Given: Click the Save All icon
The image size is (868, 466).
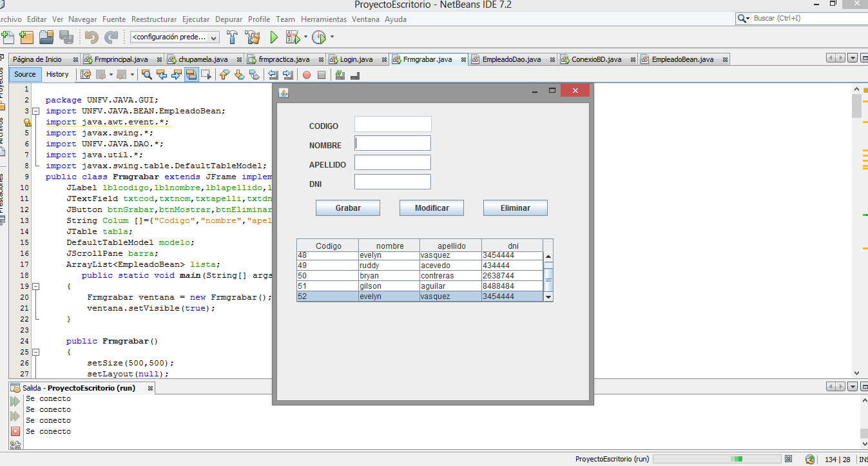Looking at the screenshot, I should pyautogui.click(x=66, y=37).
